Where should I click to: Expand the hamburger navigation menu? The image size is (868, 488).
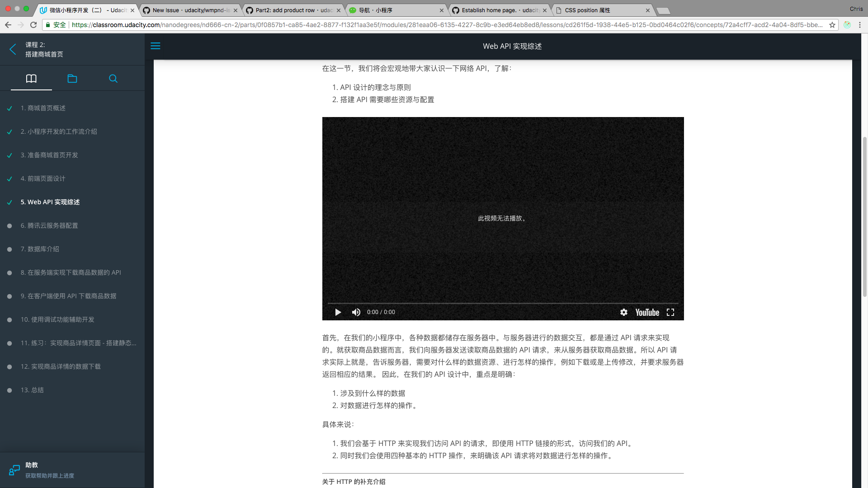pyautogui.click(x=156, y=46)
